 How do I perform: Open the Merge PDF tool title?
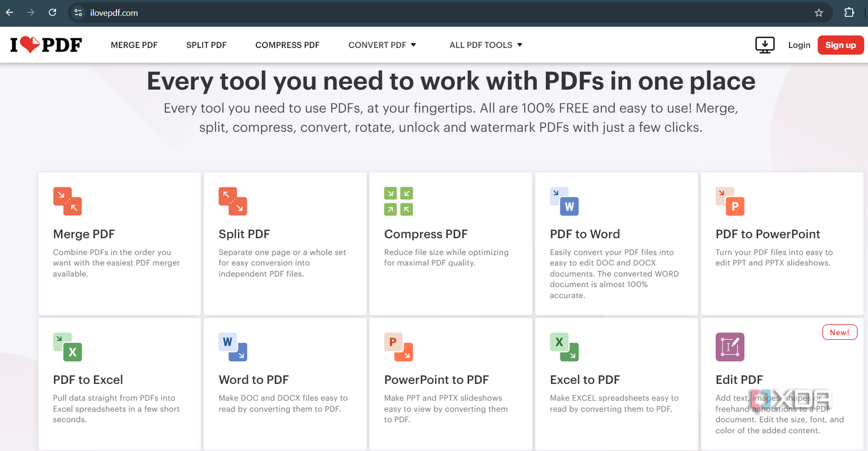(x=84, y=234)
